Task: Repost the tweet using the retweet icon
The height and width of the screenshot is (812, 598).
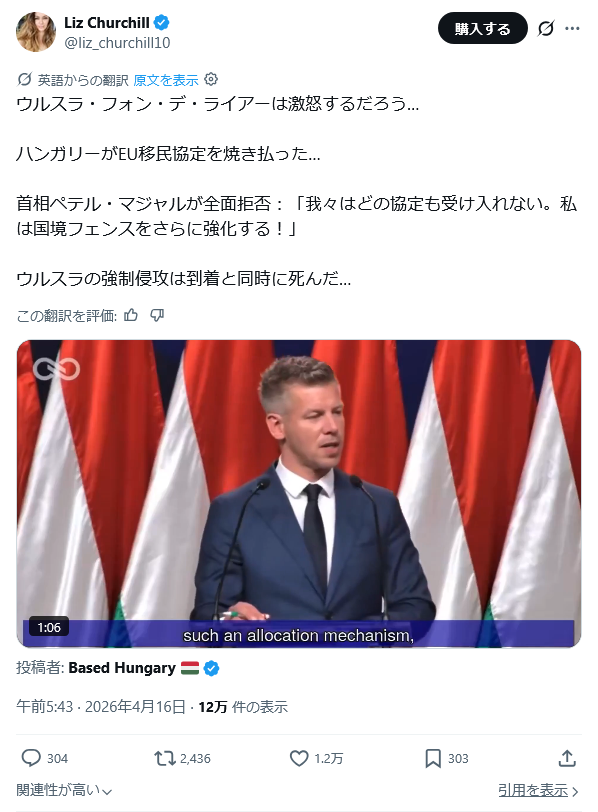Action: point(165,758)
